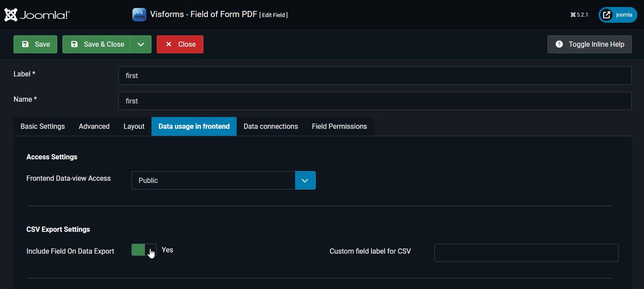Click the Visforms app icon beside the page title

click(x=139, y=14)
